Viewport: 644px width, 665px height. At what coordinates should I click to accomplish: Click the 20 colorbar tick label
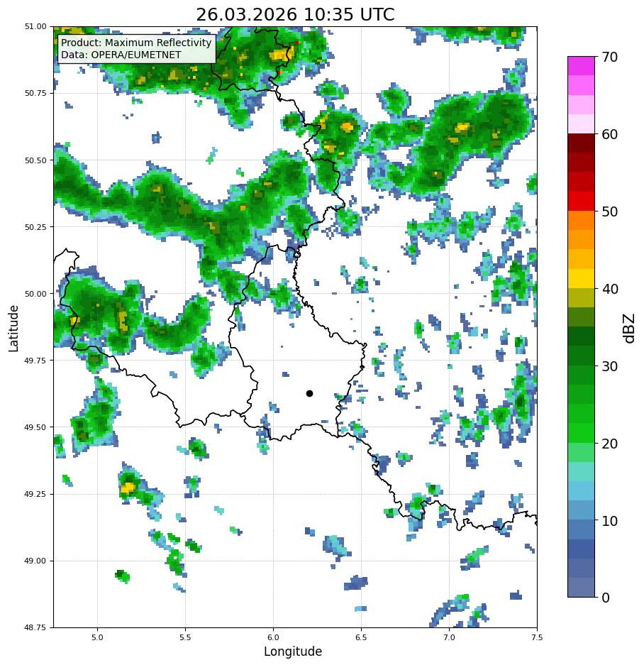610,444
